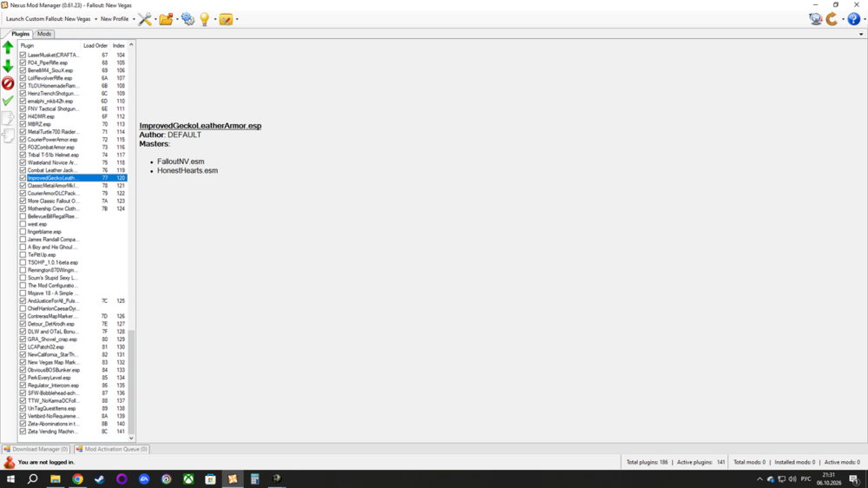
Task: Open Windows Start menu
Action: [10, 479]
